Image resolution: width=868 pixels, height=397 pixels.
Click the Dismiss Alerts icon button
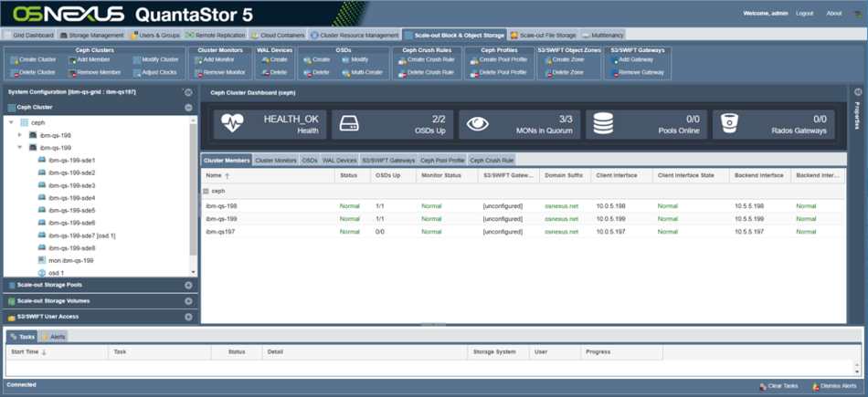point(816,386)
